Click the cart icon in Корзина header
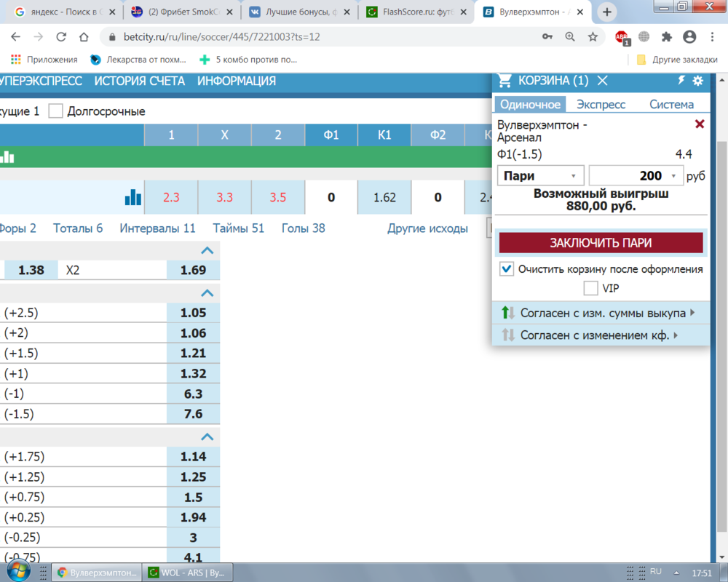This screenshot has height=582, width=728. point(505,81)
